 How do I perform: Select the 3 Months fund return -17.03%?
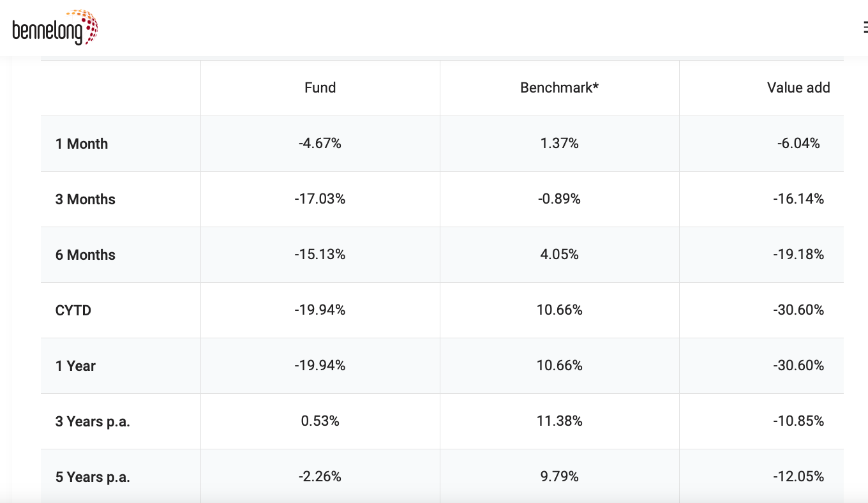[x=320, y=199]
